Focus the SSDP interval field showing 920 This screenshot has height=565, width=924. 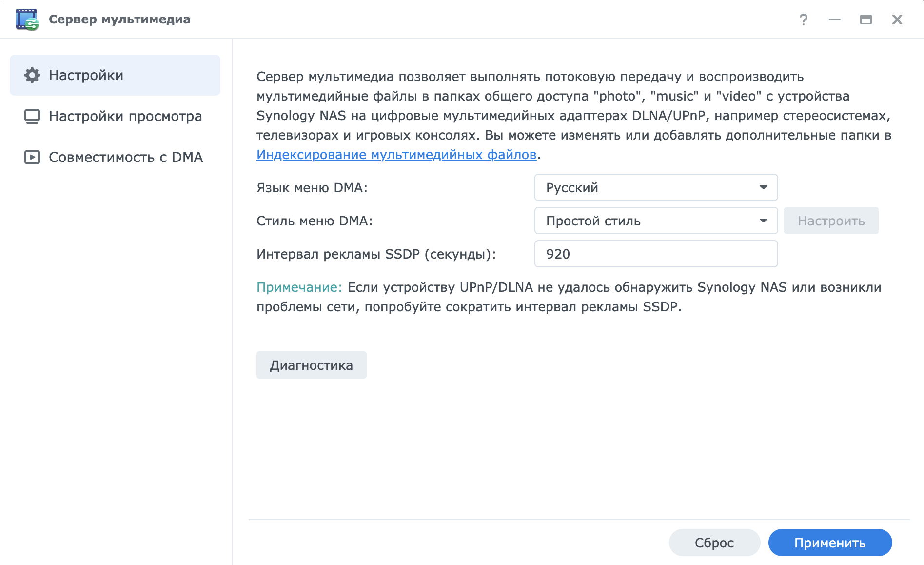655,254
